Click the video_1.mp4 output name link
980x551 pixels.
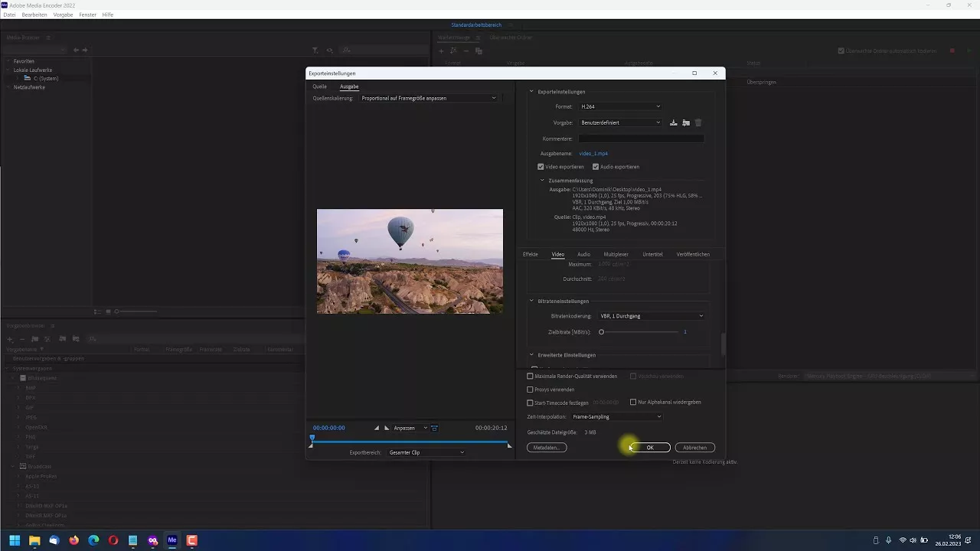click(593, 154)
